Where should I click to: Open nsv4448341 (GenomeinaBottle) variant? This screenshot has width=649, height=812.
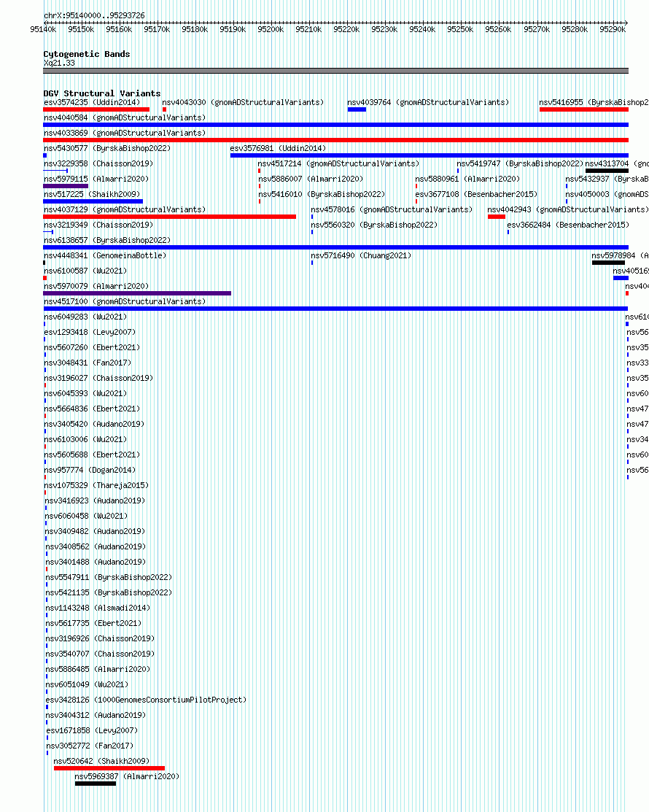(105, 255)
